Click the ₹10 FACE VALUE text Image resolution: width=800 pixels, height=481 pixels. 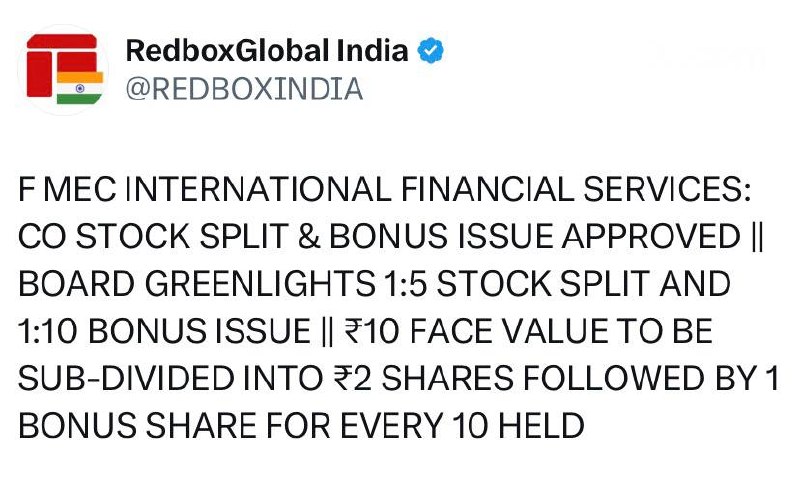pyautogui.click(x=450, y=332)
